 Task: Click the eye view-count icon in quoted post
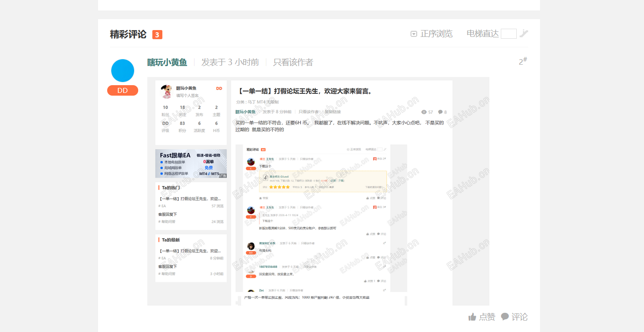click(x=424, y=112)
